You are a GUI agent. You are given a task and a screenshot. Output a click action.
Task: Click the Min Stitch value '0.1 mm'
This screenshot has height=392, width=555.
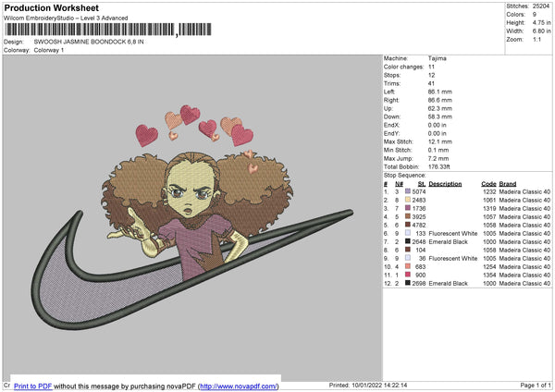click(438, 150)
